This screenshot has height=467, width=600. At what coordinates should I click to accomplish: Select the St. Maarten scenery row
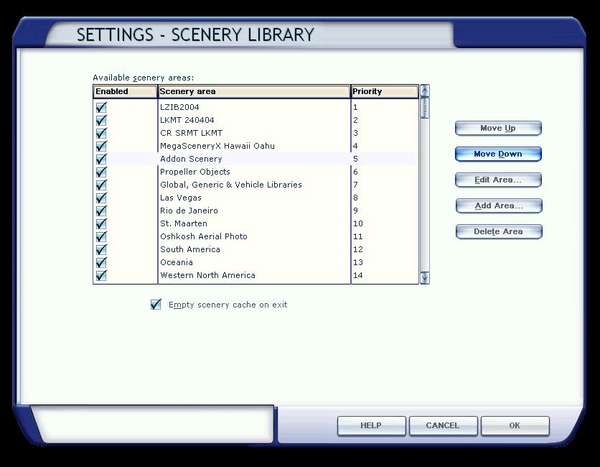coord(256,224)
